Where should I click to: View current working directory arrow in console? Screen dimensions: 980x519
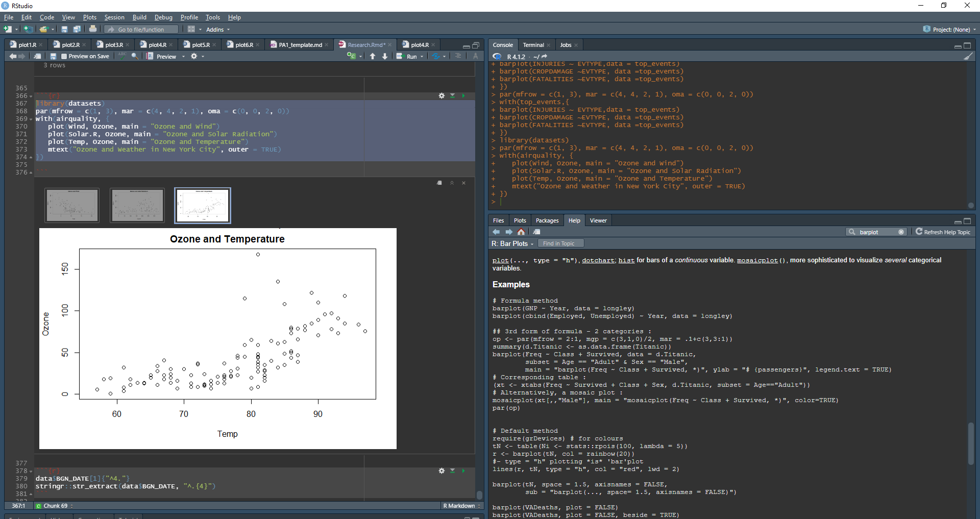tap(544, 57)
